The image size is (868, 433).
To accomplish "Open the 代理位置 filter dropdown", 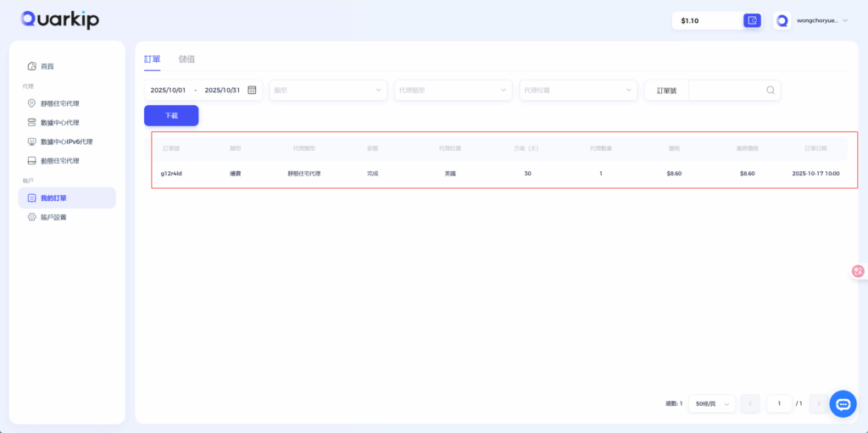I will coord(578,90).
